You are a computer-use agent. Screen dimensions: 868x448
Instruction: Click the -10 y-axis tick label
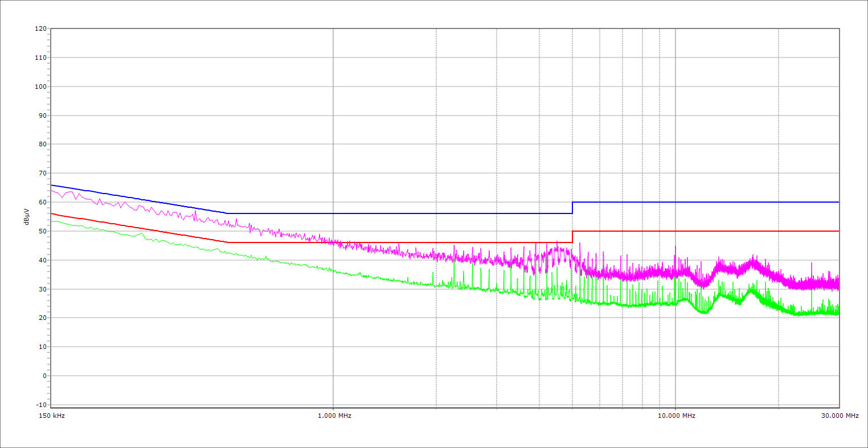tap(40, 405)
